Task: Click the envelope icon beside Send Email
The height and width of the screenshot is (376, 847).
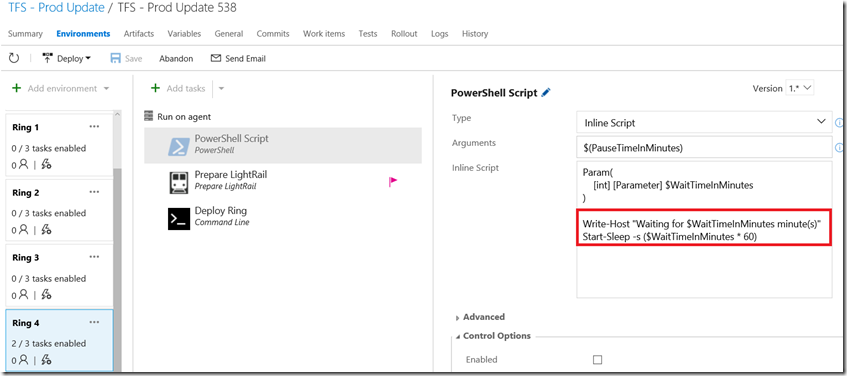Action: [216, 58]
